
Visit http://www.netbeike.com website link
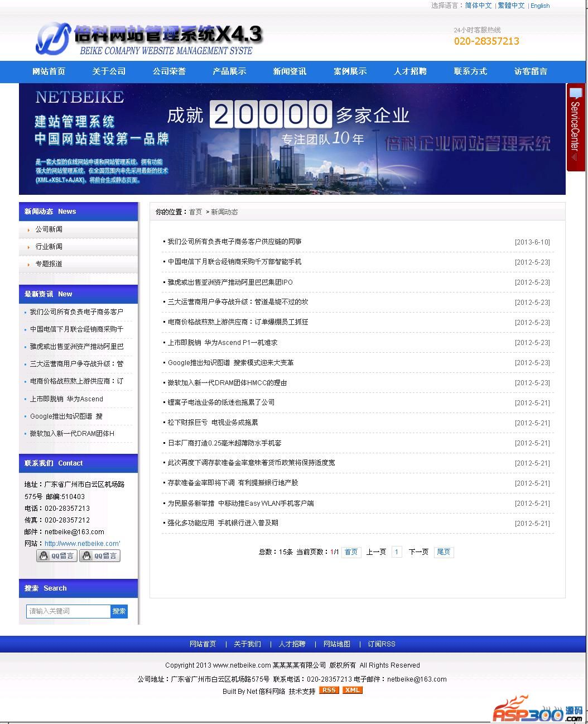click(x=83, y=544)
